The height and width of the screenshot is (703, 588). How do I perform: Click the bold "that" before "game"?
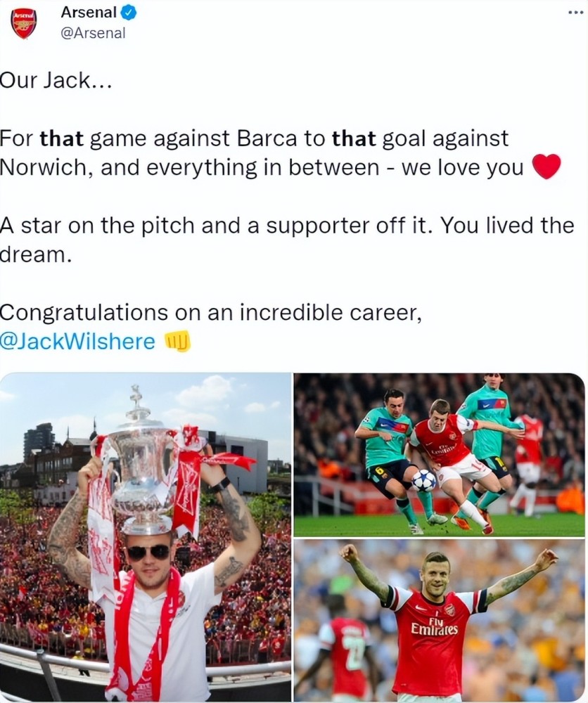click(x=62, y=138)
